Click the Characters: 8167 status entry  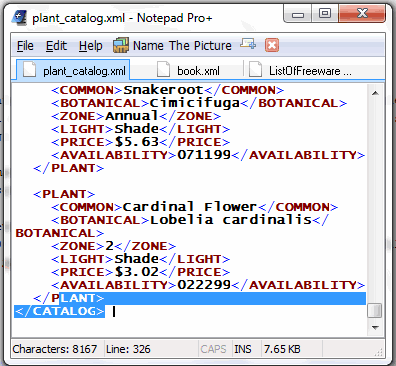tap(55, 349)
